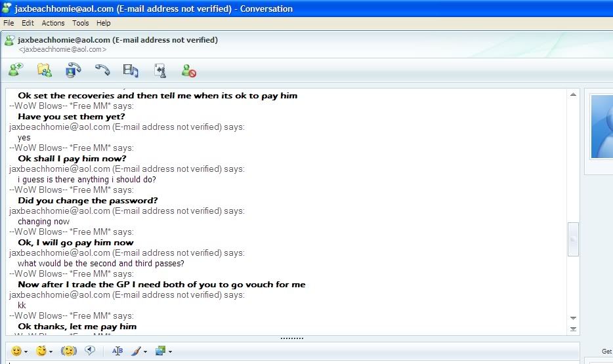The height and width of the screenshot is (364, 613).
Task: Send a voice clip icon
Action: (x=90, y=351)
